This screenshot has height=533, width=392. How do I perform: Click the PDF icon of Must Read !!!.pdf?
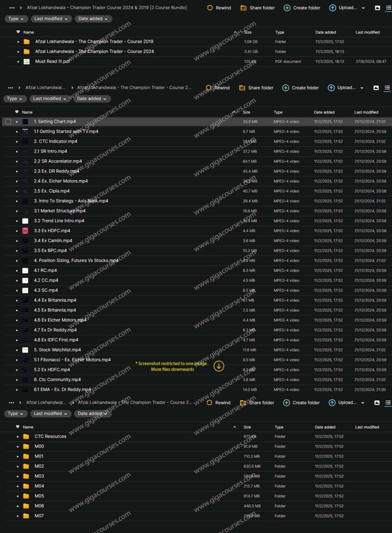[x=27, y=61]
